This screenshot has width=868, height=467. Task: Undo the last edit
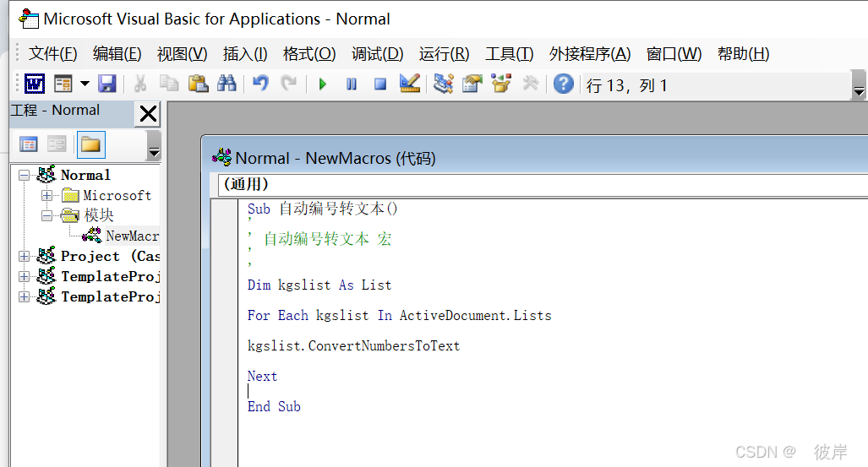point(260,84)
